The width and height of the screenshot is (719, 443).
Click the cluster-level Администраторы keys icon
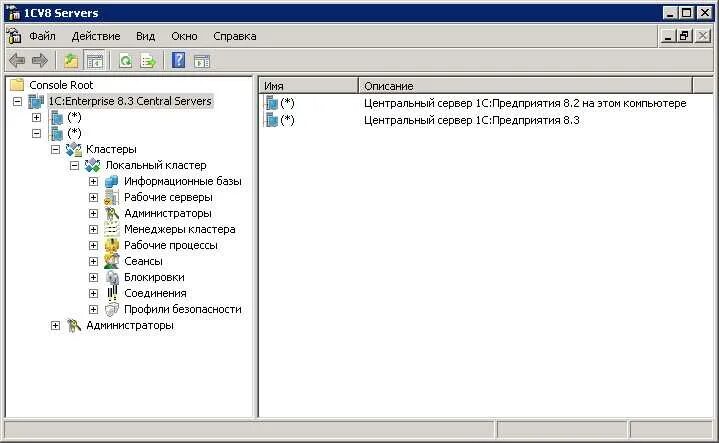111,213
